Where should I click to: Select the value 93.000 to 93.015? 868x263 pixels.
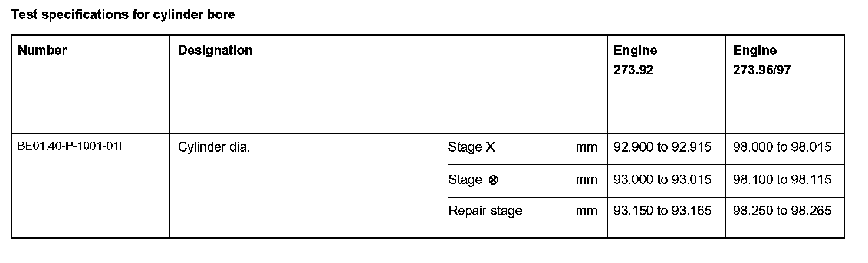pyautogui.click(x=663, y=179)
